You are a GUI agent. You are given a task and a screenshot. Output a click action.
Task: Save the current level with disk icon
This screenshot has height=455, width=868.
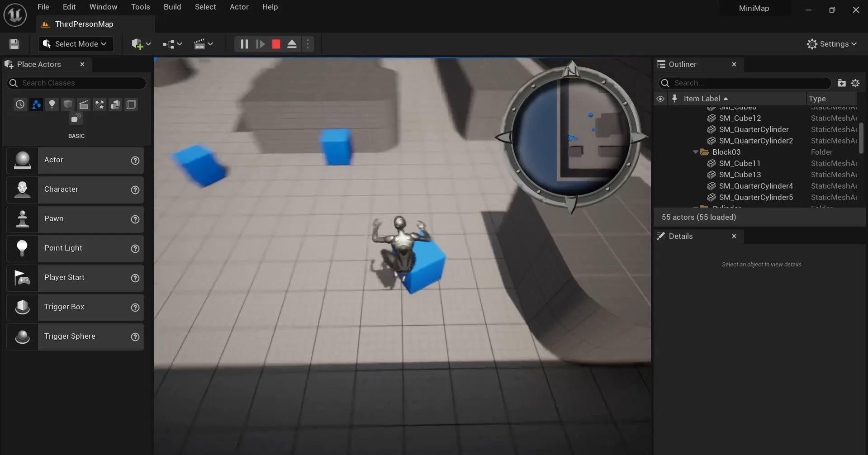[x=14, y=44]
